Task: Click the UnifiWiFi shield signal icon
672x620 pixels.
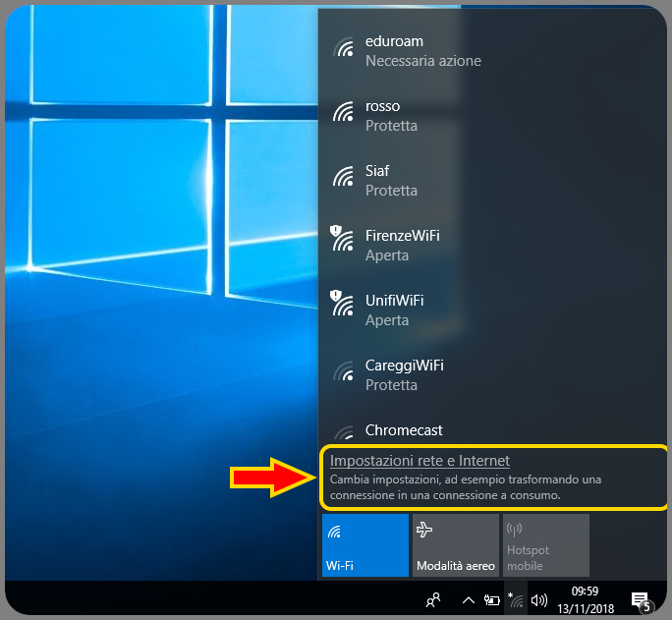Action: coord(342,303)
